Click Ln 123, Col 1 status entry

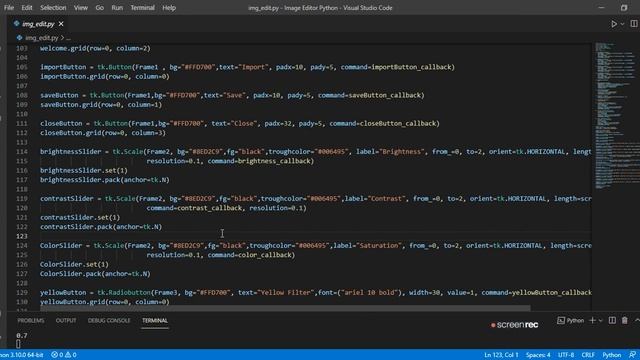(x=501, y=355)
